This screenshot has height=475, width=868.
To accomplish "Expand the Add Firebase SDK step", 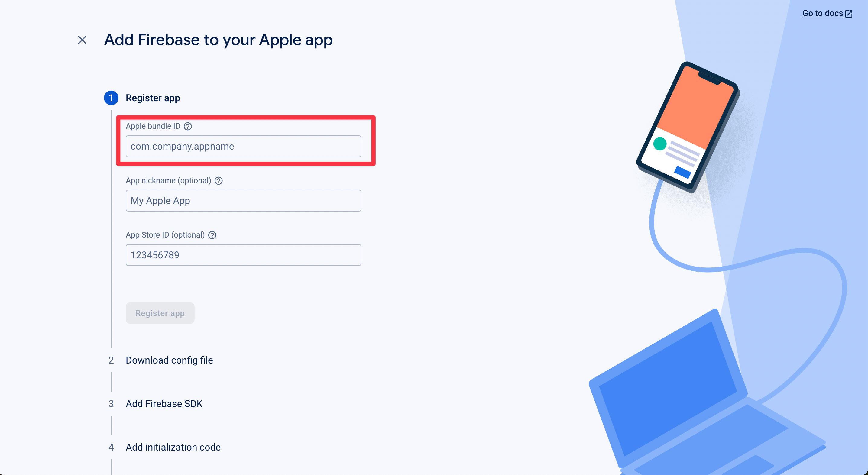I will pos(164,404).
